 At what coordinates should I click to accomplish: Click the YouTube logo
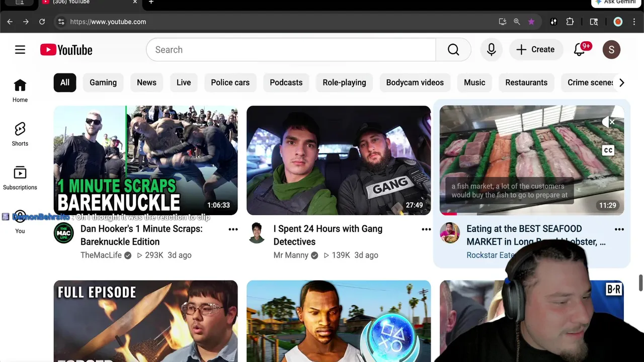pyautogui.click(x=66, y=50)
